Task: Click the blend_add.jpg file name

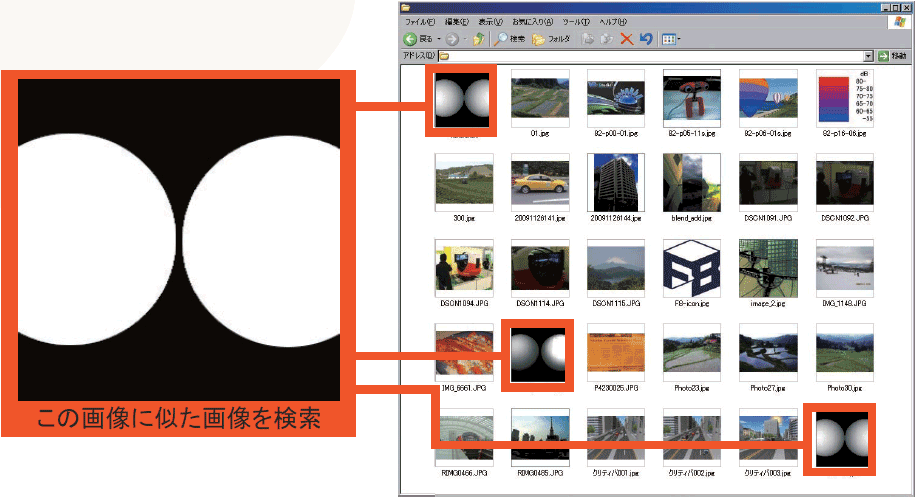Action: pyautogui.click(x=692, y=218)
